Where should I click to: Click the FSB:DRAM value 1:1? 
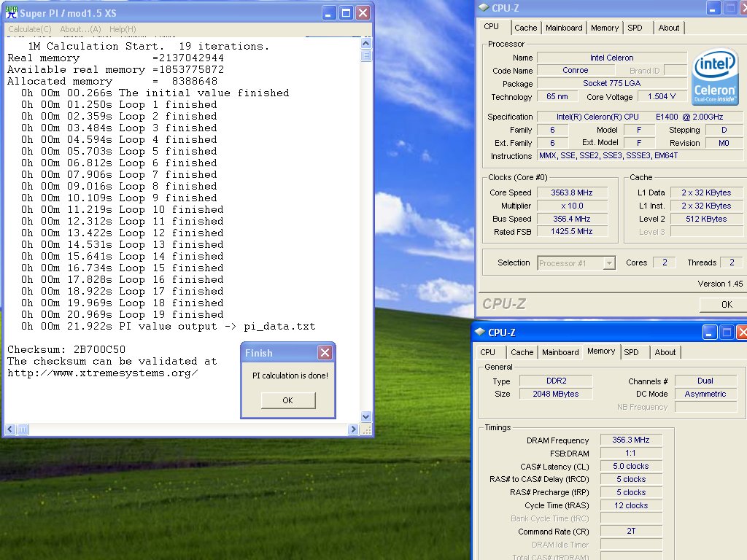point(631,454)
